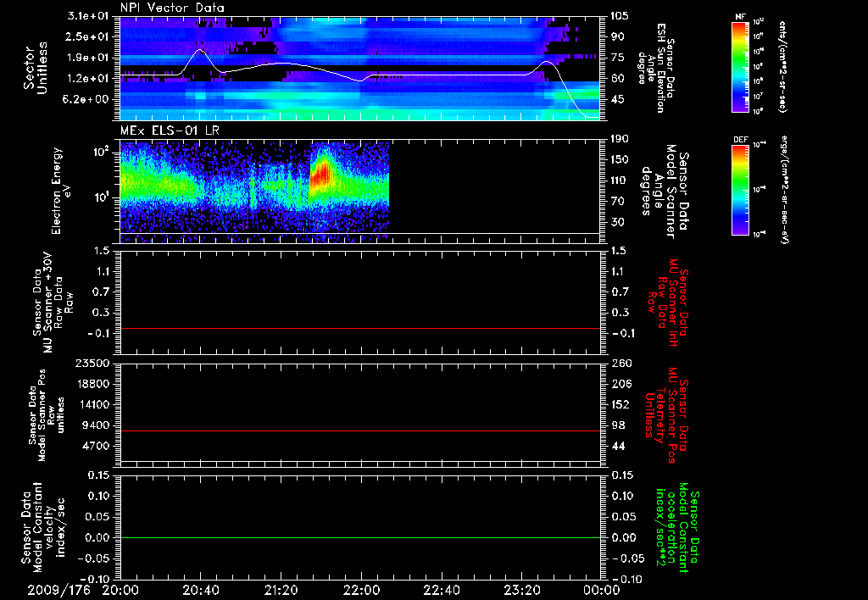
Task: Click the 3.1e+01 sector tick label
Action: coord(88,16)
